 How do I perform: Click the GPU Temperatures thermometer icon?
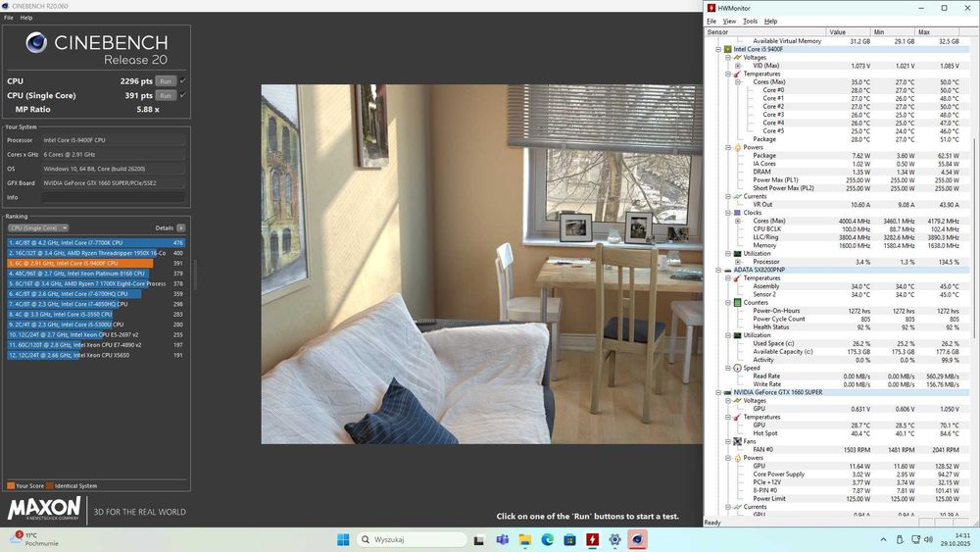(738, 417)
